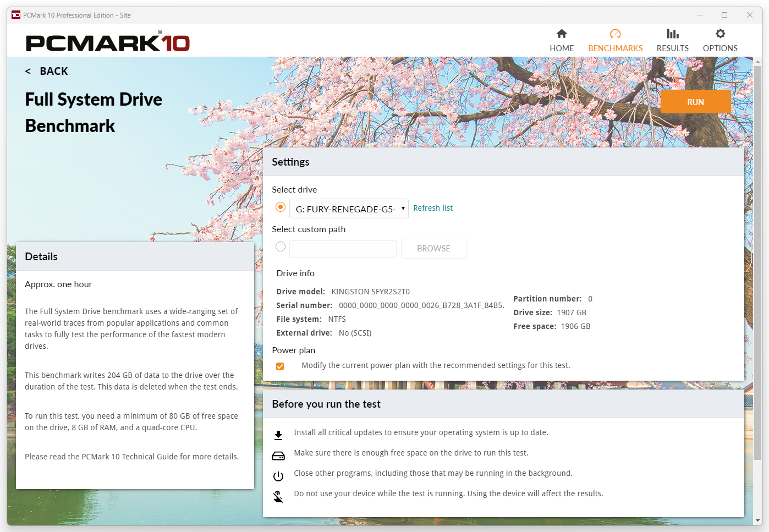
Task: Click the power close-programs icon
Action: point(278,476)
